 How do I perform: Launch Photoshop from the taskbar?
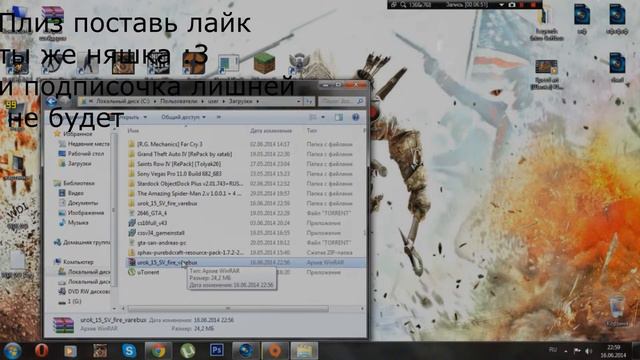[217, 350]
